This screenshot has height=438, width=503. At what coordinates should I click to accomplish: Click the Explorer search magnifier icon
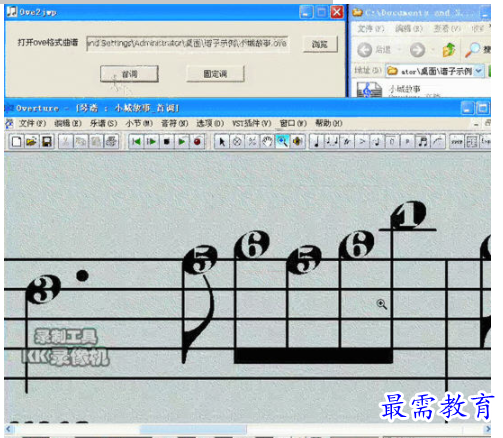473,50
